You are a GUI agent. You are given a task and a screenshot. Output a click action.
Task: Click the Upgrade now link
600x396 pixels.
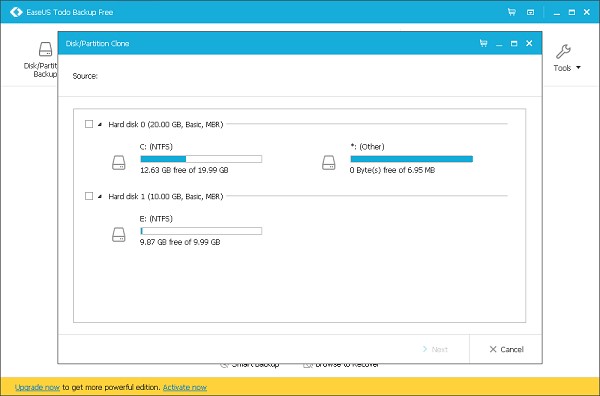click(37, 387)
